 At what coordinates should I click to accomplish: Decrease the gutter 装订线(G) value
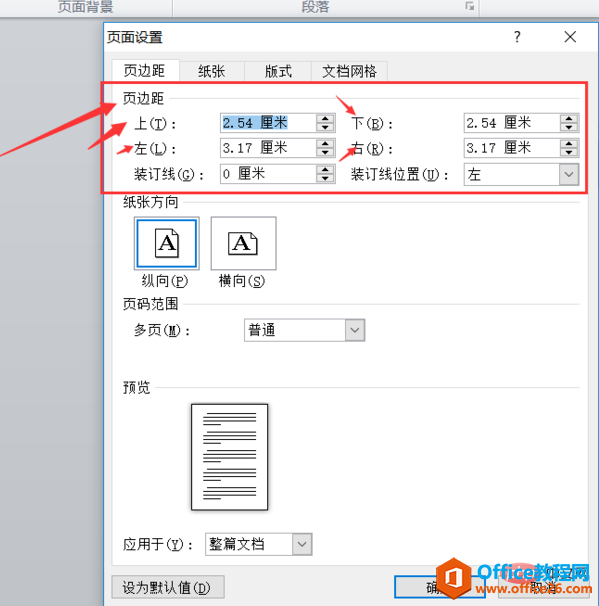click(325, 178)
